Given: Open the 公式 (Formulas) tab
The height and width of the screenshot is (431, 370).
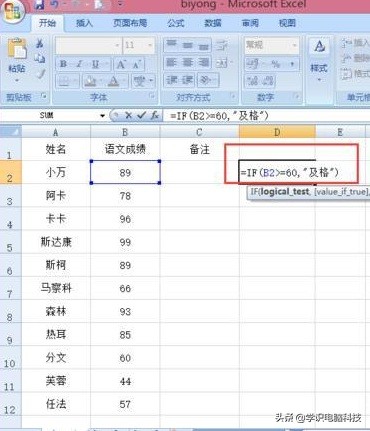Looking at the screenshot, I should click(x=176, y=23).
